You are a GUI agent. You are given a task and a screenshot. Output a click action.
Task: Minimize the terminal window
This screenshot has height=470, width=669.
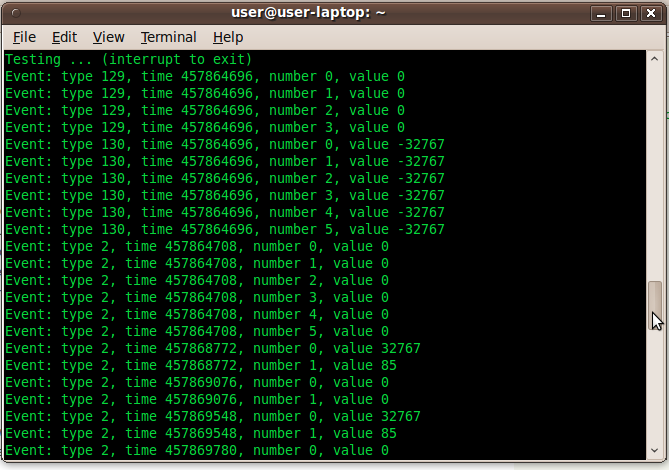(601, 14)
